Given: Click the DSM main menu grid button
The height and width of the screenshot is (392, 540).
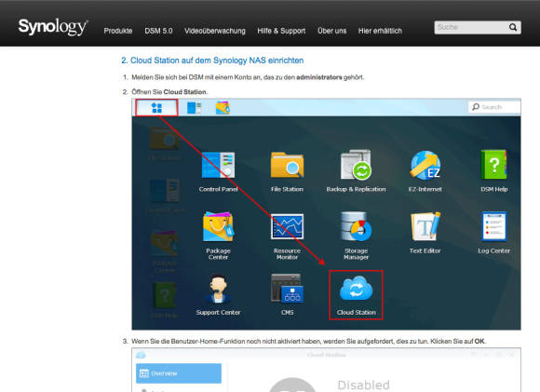Looking at the screenshot, I should point(156,108).
